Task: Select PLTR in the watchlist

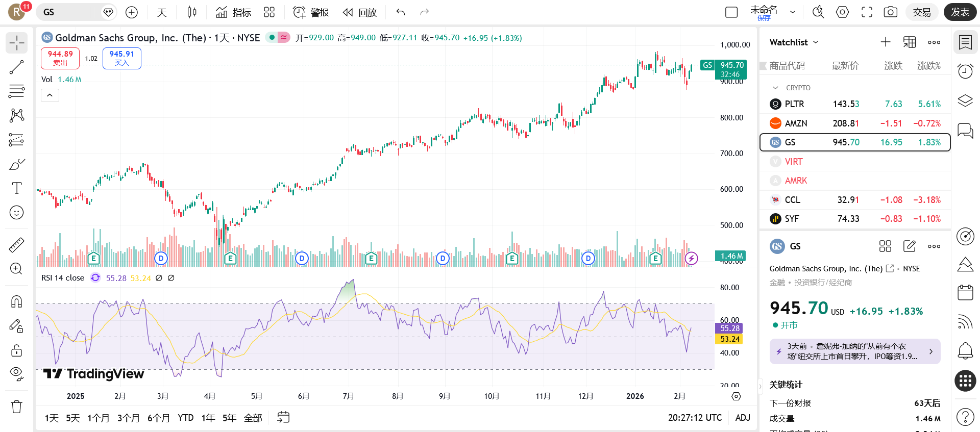Action: click(855, 104)
